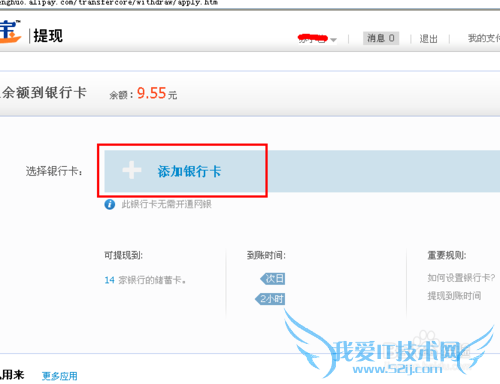The image size is (500, 384).
Task: Click the balance amount 9.55
Action: (151, 93)
